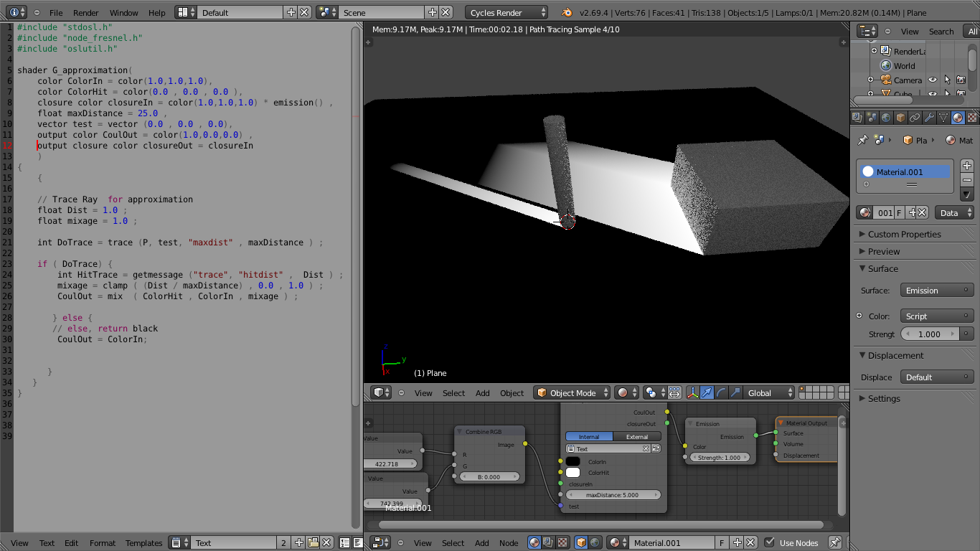The width and height of the screenshot is (980, 551).
Task: Open the Object Mode dropdown
Action: point(573,392)
